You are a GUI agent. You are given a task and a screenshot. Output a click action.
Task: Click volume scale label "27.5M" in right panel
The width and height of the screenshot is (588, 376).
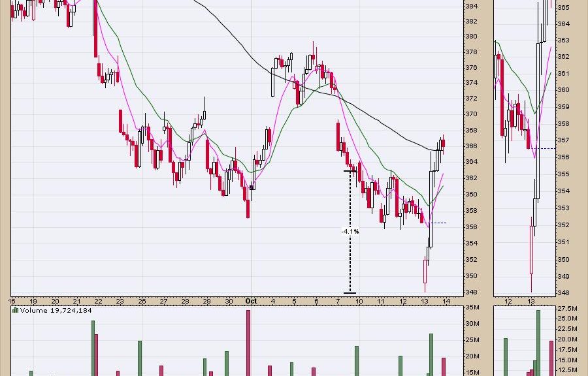[568, 309]
